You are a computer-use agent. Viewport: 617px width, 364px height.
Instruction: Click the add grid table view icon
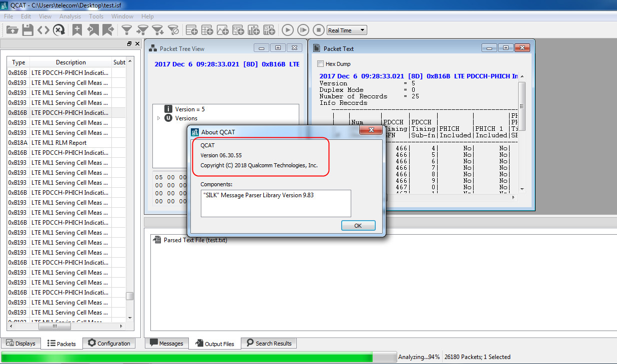click(207, 30)
